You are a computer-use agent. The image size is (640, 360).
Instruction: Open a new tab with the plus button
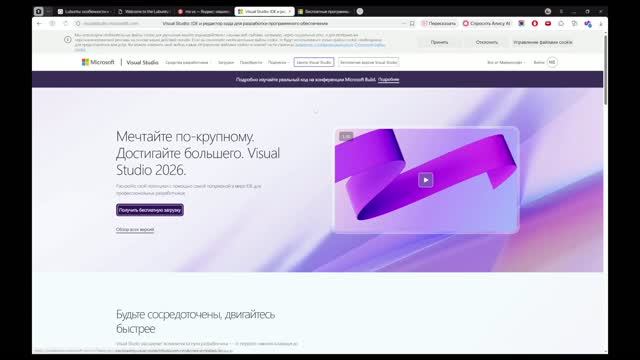point(360,11)
